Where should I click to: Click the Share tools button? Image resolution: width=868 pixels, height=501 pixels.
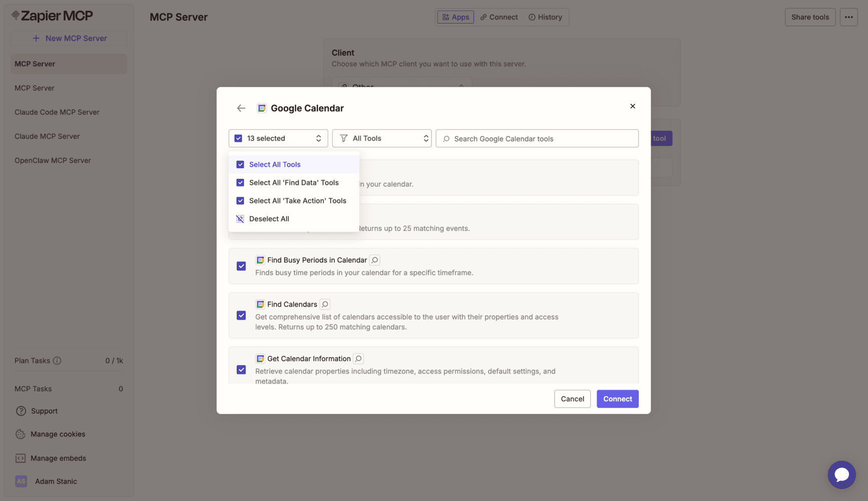[810, 17]
